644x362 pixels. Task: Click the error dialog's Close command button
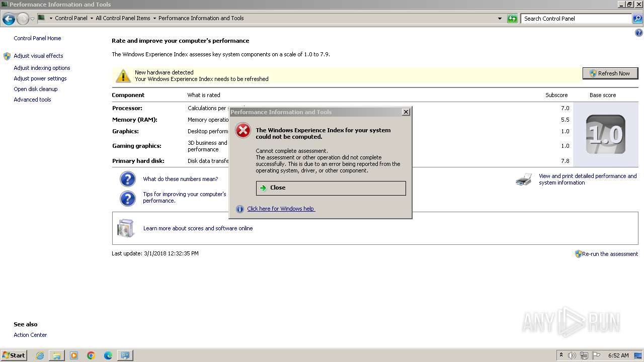tap(331, 188)
